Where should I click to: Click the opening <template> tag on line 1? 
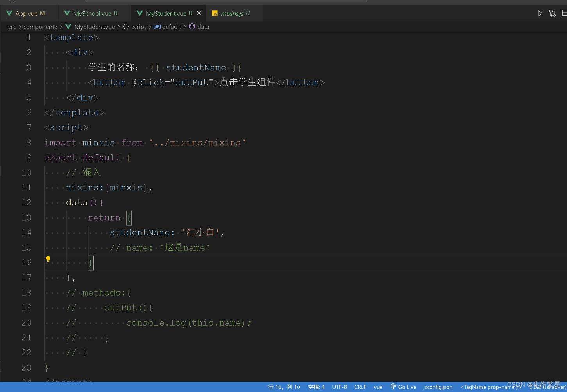[72, 38]
